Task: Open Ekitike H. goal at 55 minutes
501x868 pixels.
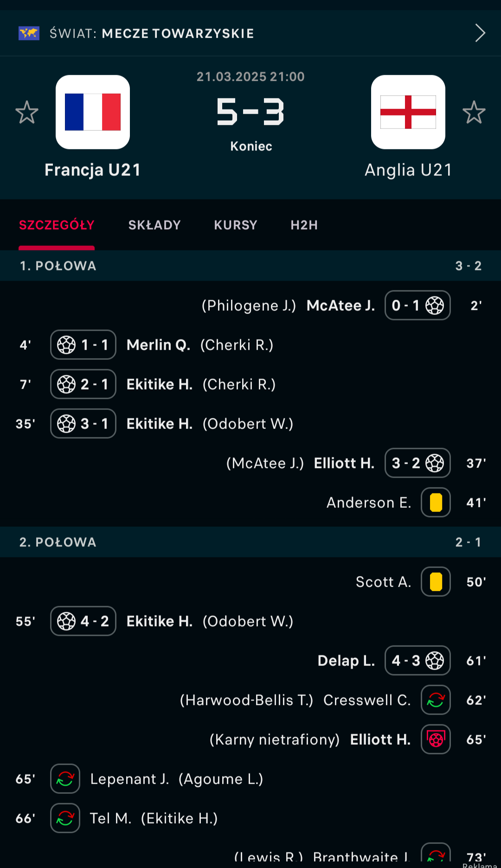Action: click(x=160, y=621)
